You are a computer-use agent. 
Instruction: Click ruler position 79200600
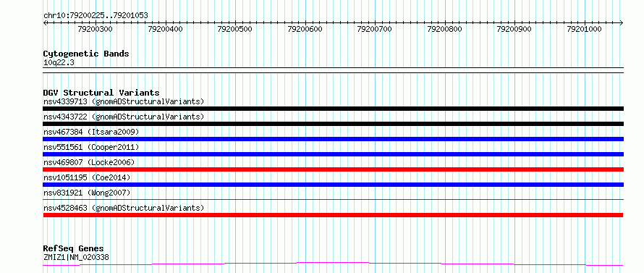pyautogui.click(x=305, y=29)
